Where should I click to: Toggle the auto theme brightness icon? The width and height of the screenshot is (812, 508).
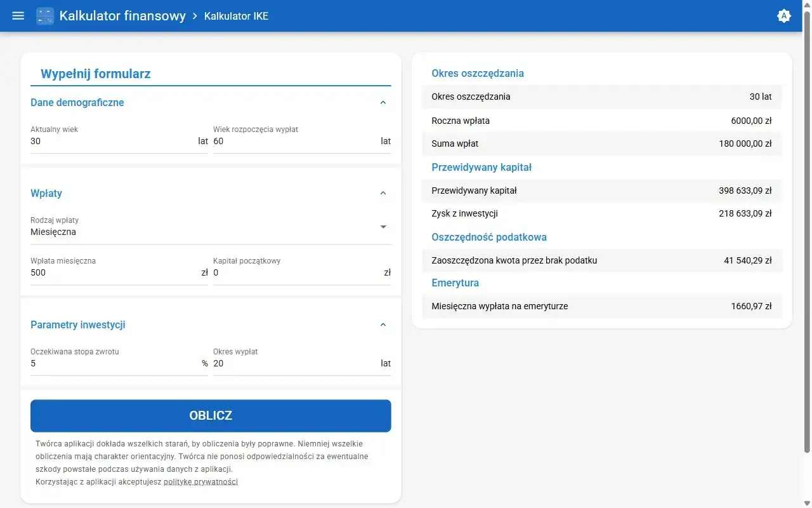click(x=784, y=16)
